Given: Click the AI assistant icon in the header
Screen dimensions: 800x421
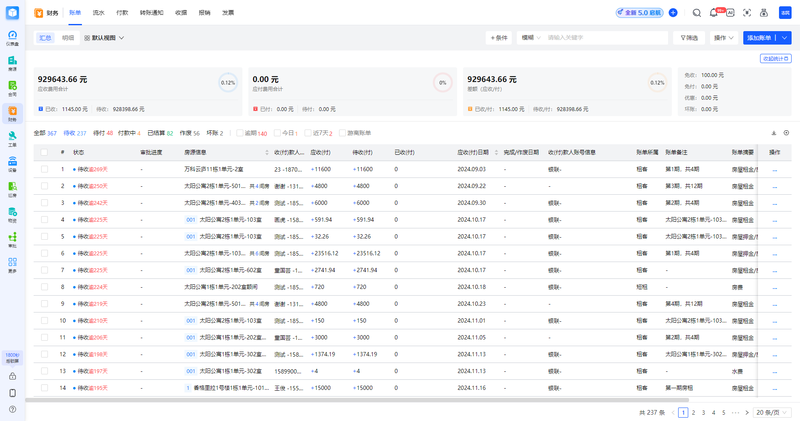Looking at the screenshot, I should [730, 13].
